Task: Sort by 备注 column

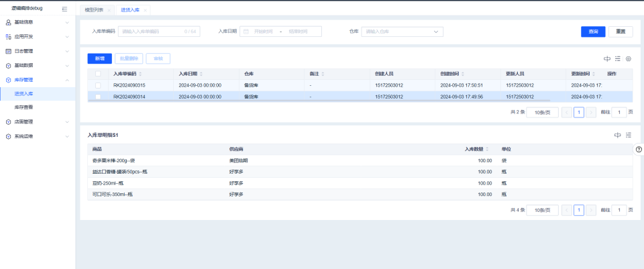Action: tap(323, 74)
